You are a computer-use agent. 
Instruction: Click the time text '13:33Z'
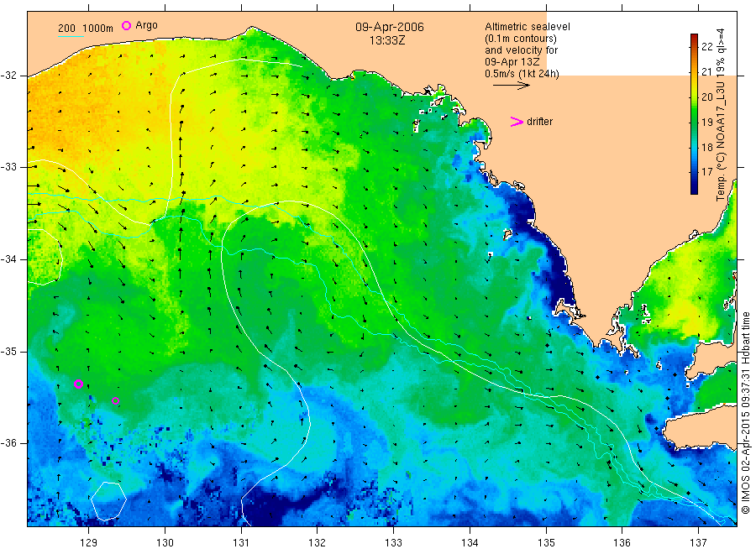pyautogui.click(x=387, y=40)
